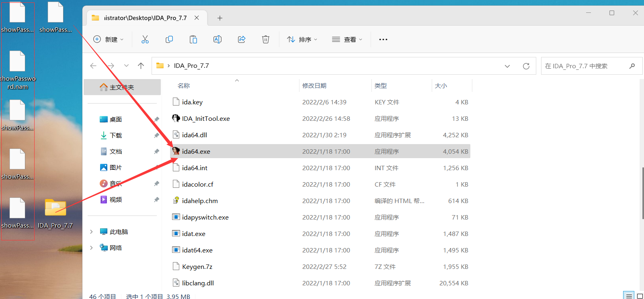Select the idat.exe file icon
Viewport: 644px width, 299px height.
point(176,234)
